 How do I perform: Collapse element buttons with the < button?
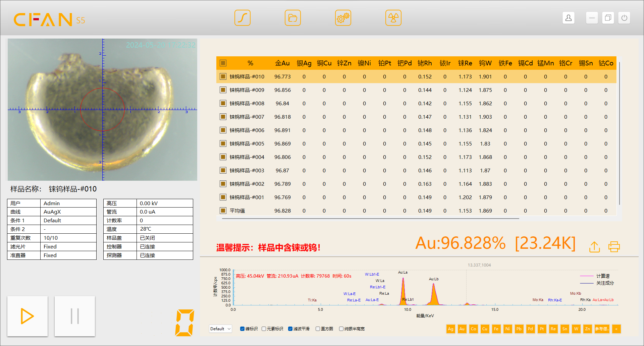[616, 329]
